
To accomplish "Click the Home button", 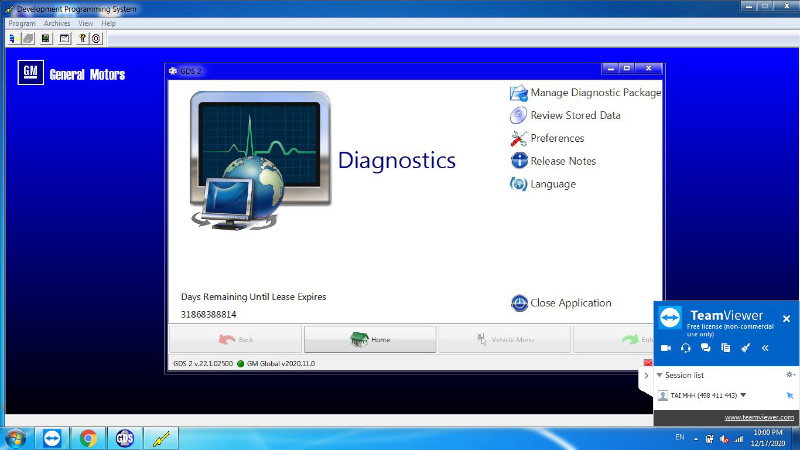I will [370, 339].
